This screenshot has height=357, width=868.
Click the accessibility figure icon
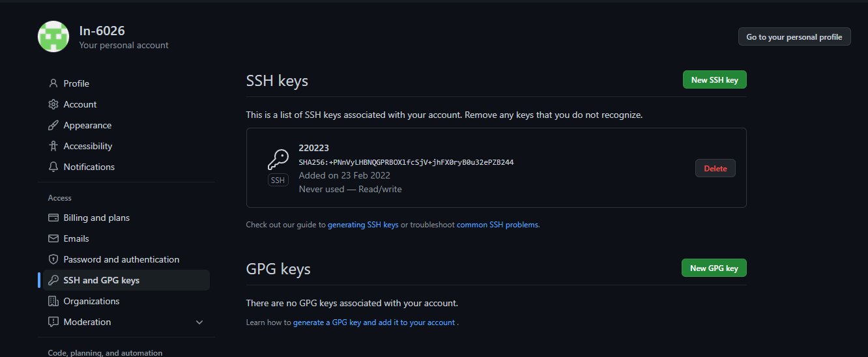tap(53, 146)
